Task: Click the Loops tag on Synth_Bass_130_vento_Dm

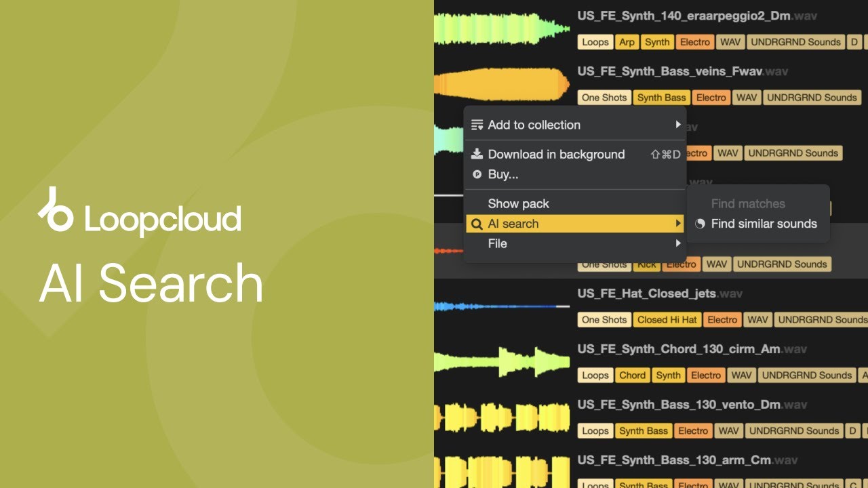Action: 595,431
